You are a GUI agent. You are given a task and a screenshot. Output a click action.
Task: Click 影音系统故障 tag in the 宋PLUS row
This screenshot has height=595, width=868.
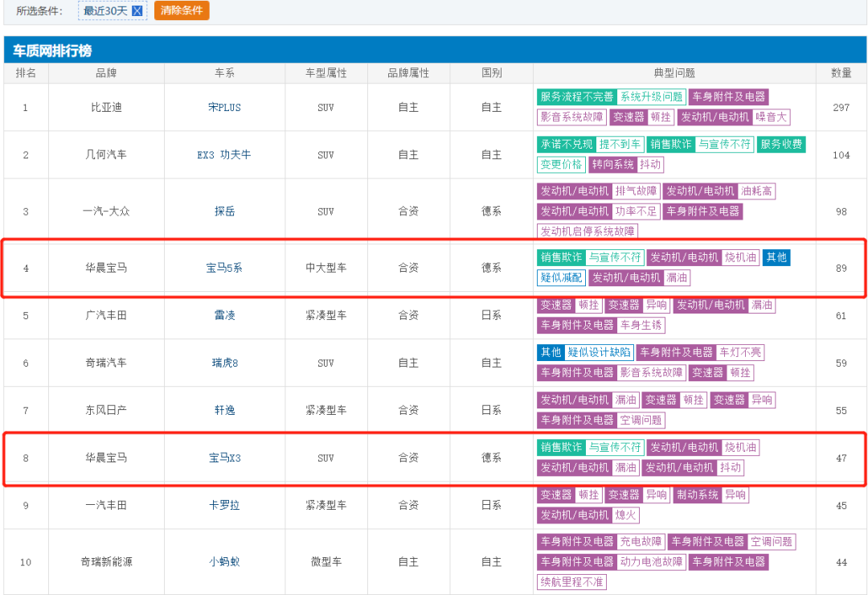[571, 117]
